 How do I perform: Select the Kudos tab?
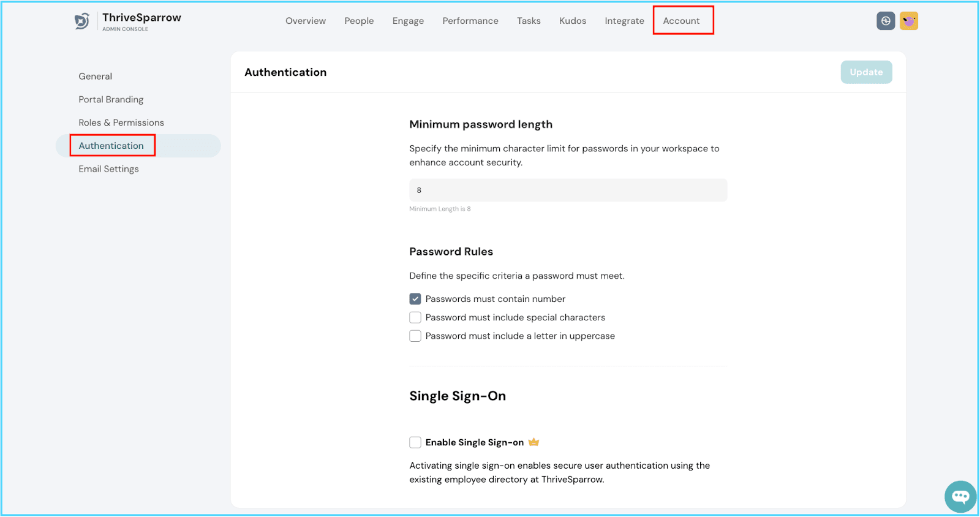click(573, 21)
